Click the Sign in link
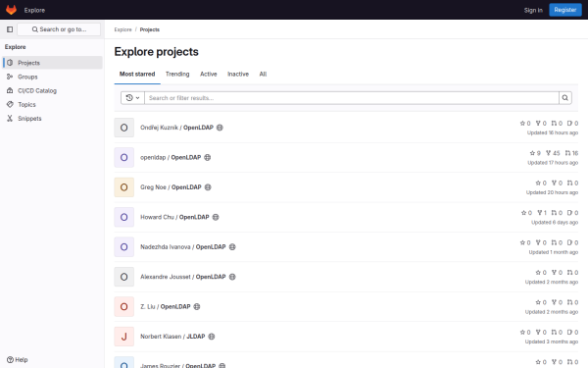The image size is (588, 368). click(533, 10)
